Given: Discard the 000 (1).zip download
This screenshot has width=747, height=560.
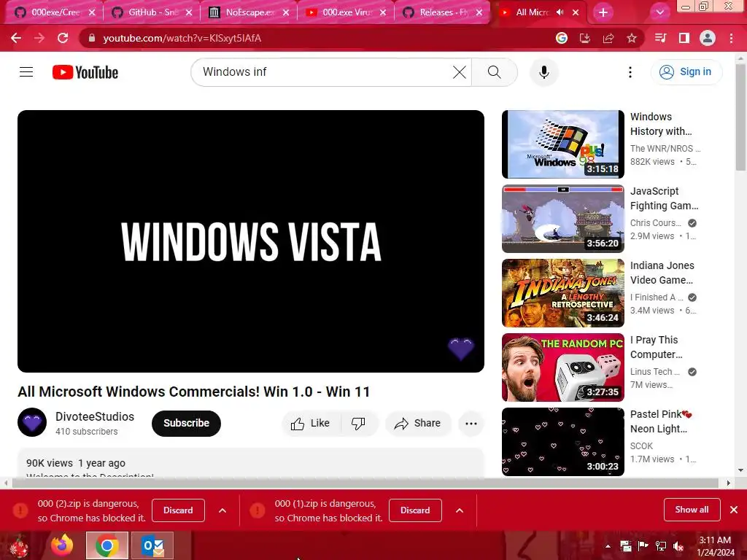Looking at the screenshot, I should (415, 510).
